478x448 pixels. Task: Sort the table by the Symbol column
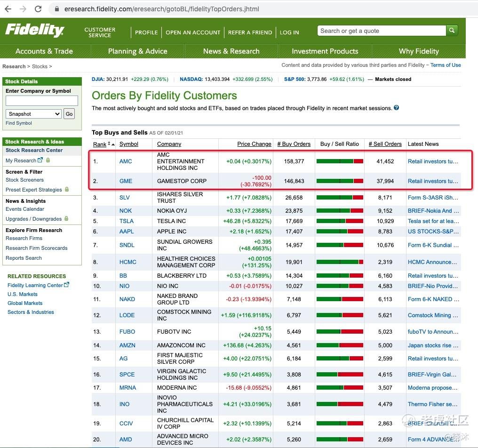(x=128, y=144)
